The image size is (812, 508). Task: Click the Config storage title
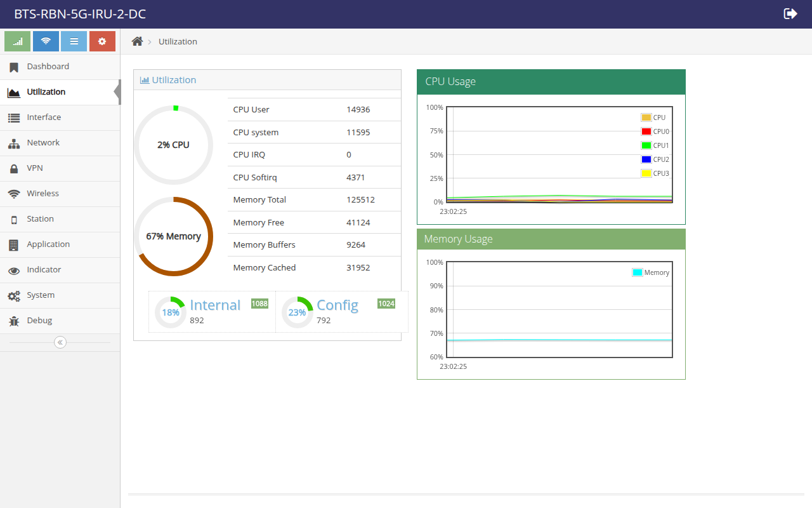(337, 305)
